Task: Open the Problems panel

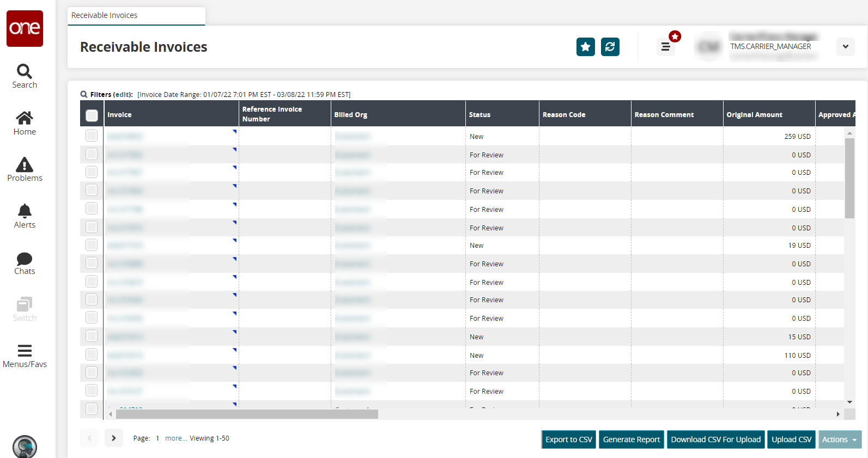Action: 25,169
